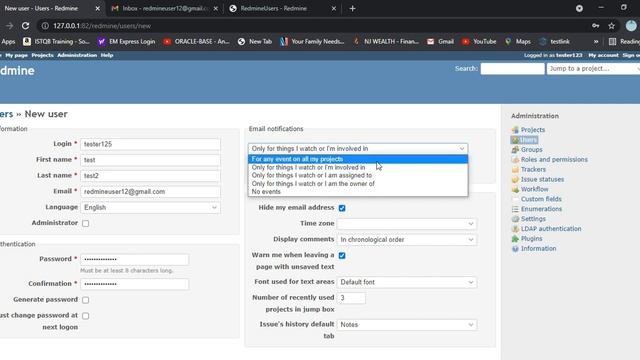Image resolution: width=640 pixels, height=360 pixels.
Task: Open the Time zone dropdown
Action: [x=407, y=224]
